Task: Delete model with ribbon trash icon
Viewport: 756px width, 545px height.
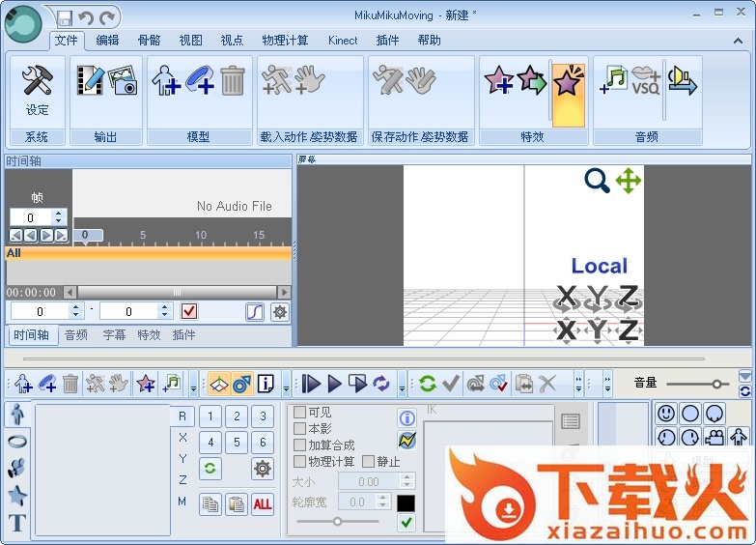Action: click(233, 80)
